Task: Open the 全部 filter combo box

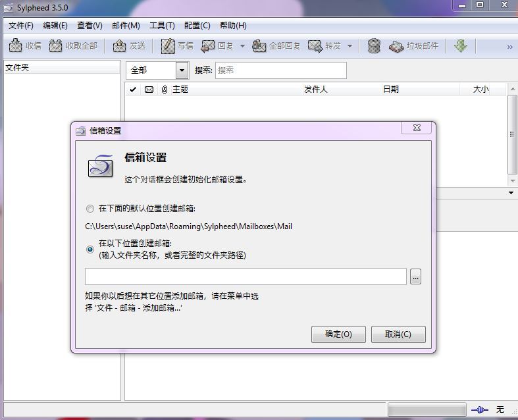Action: tap(157, 70)
